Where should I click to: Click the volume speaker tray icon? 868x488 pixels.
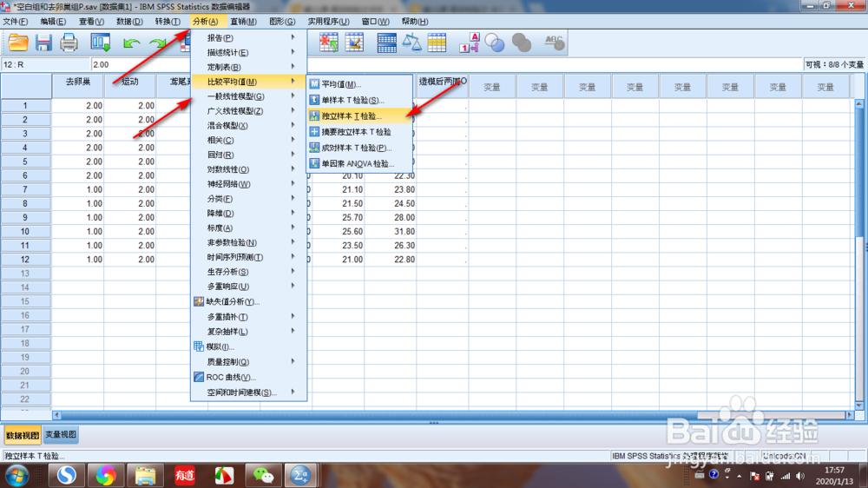800,476
